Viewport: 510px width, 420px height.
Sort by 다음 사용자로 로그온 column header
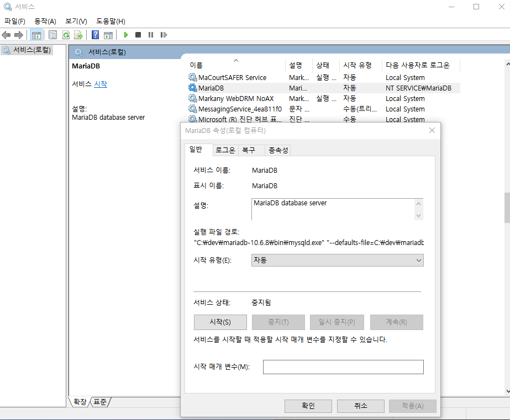click(421, 65)
